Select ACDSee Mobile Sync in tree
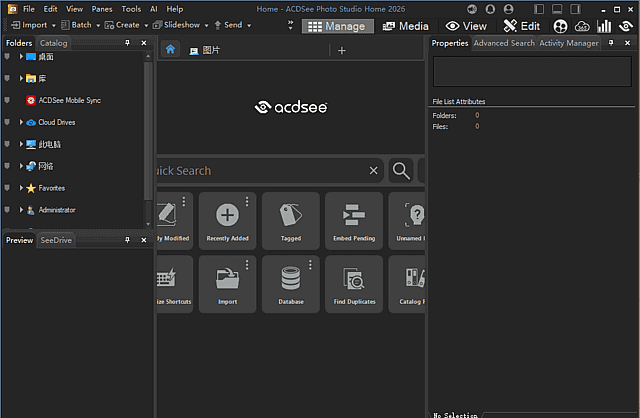 (x=63, y=100)
